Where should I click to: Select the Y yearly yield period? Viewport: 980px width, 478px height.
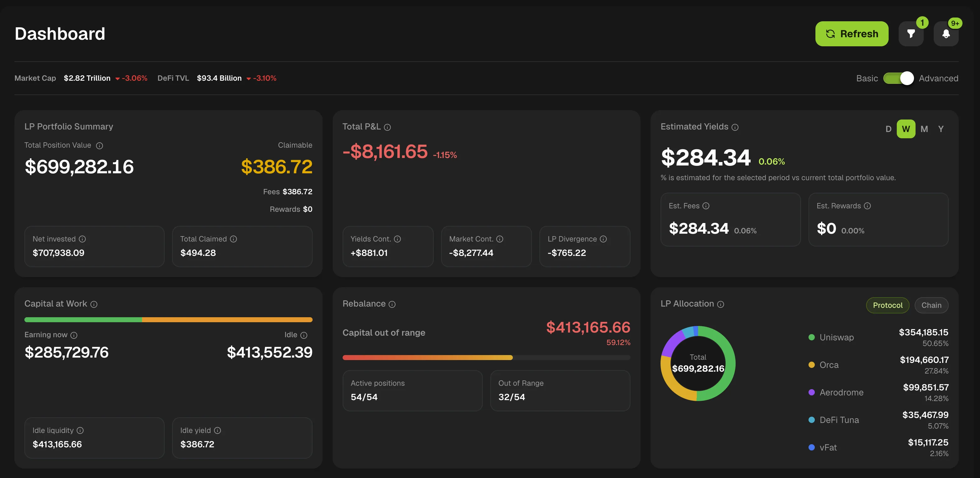941,129
